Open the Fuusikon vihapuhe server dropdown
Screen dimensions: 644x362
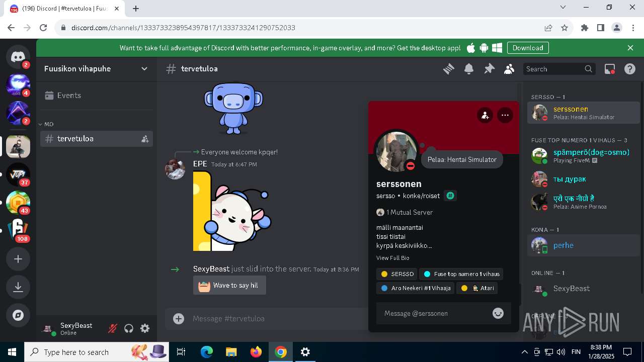click(97, 69)
